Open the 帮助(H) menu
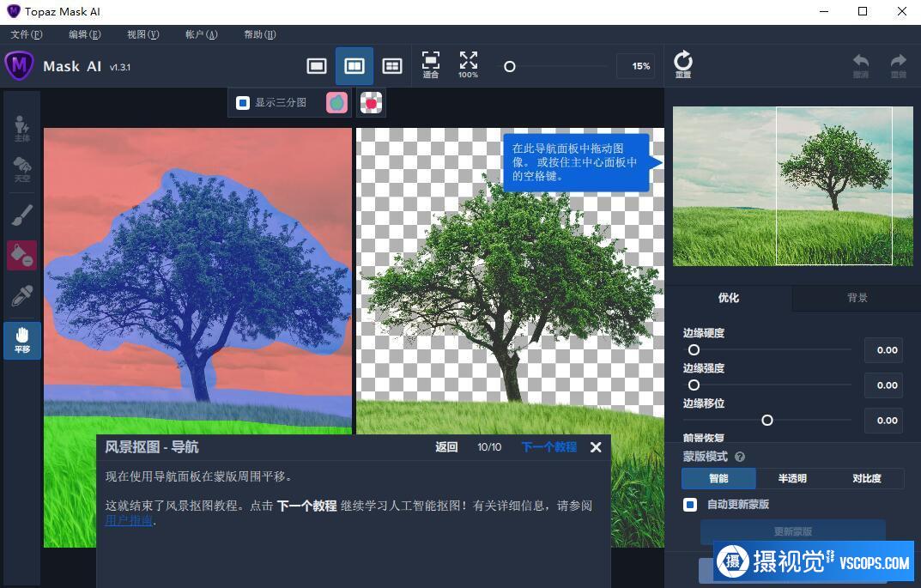 click(x=259, y=34)
